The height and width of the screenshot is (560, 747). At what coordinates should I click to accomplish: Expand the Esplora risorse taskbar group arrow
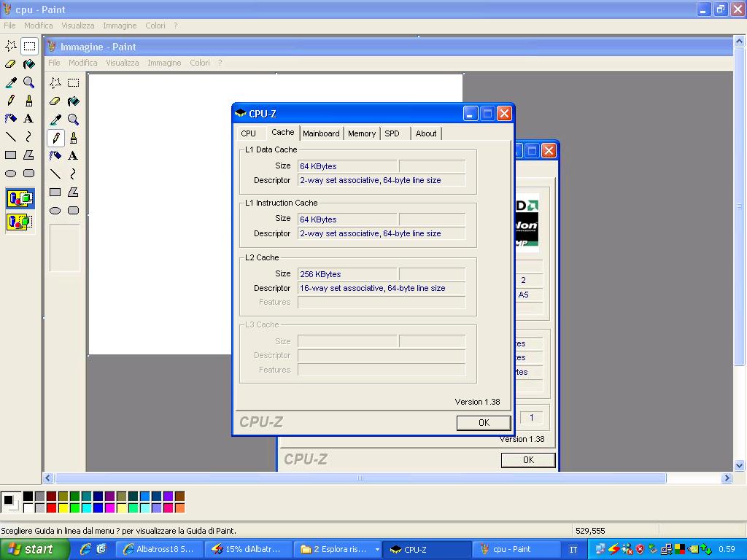point(377,550)
